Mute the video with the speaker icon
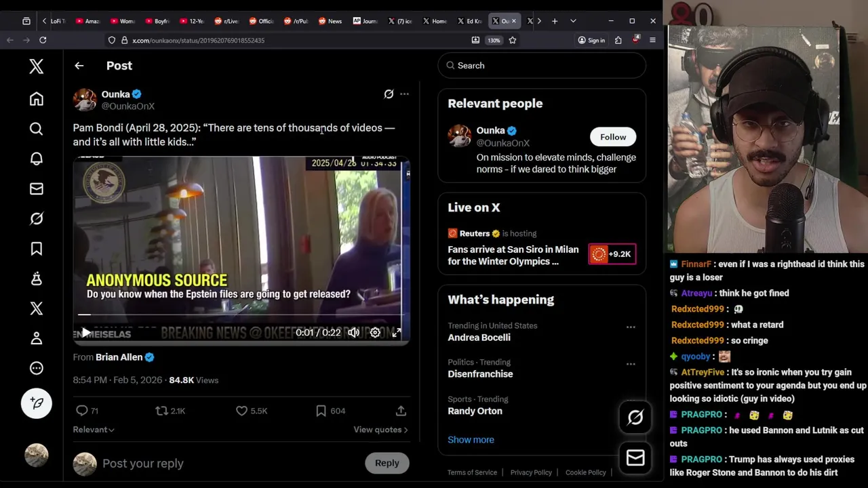Screen dimensions: 868x488 (x=353, y=333)
